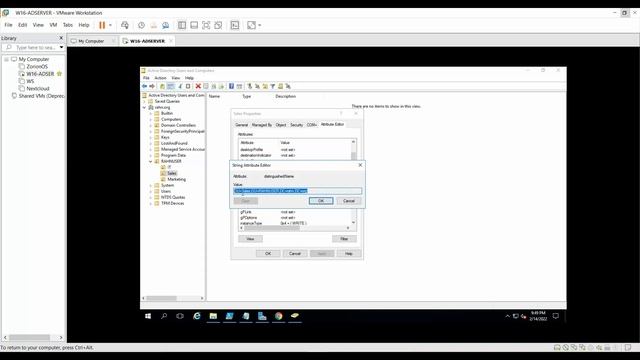Select the Security tab in Sales Properties
The image size is (640, 360).
click(x=297, y=125)
